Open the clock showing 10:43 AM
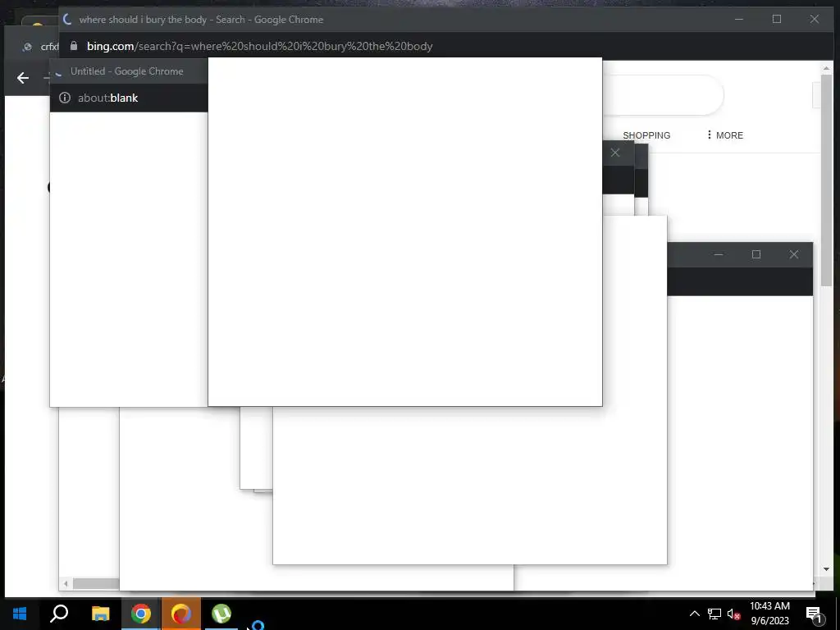Viewport: 840px width, 630px height. 769,614
